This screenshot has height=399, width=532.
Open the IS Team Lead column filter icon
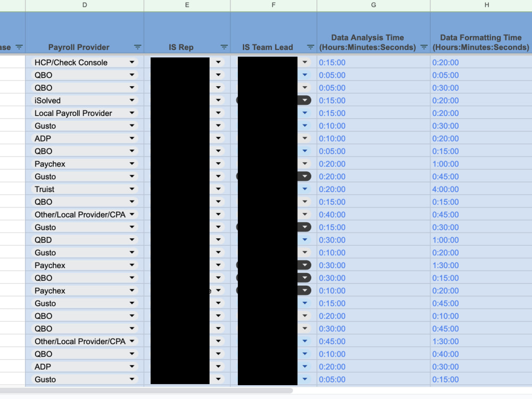tap(311, 47)
